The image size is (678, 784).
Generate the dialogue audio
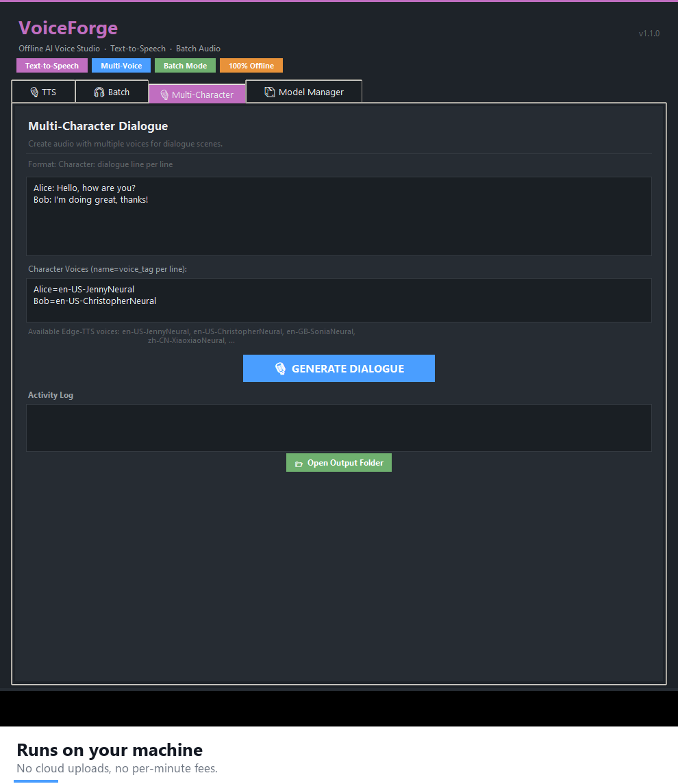pyautogui.click(x=338, y=368)
